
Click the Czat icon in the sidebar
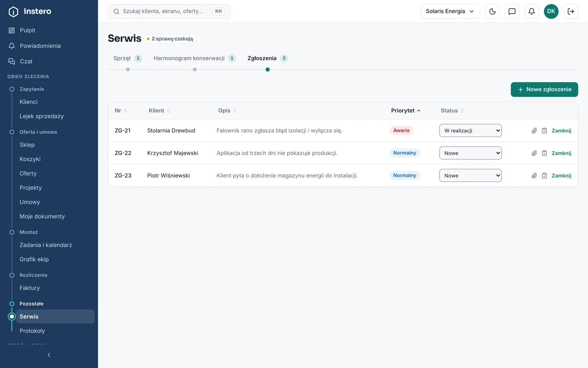coord(12,61)
